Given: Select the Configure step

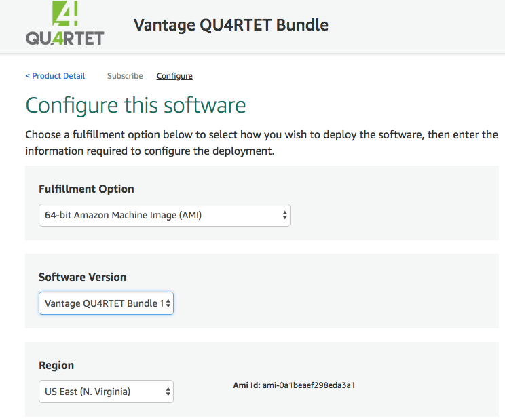Looking at the screenshot, I should pyautogui.click(x=174, y=76).
